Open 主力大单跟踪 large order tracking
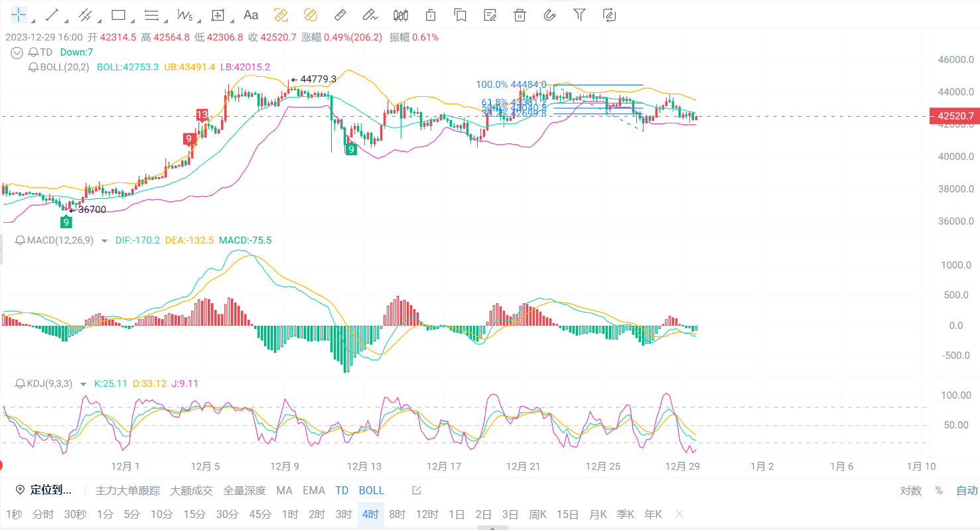 (x=128, y=491)
